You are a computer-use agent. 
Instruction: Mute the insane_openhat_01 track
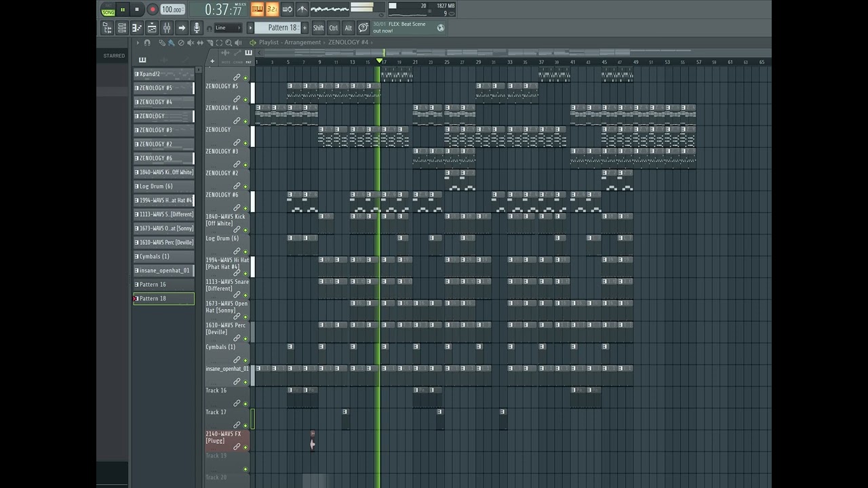[245, 382]
